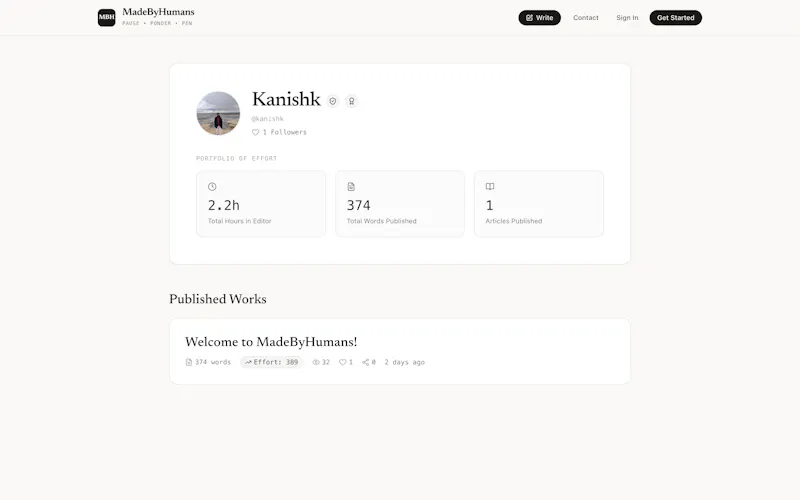Click the Total Words Published label
This screenshot has width=800, height=500.
382,221
